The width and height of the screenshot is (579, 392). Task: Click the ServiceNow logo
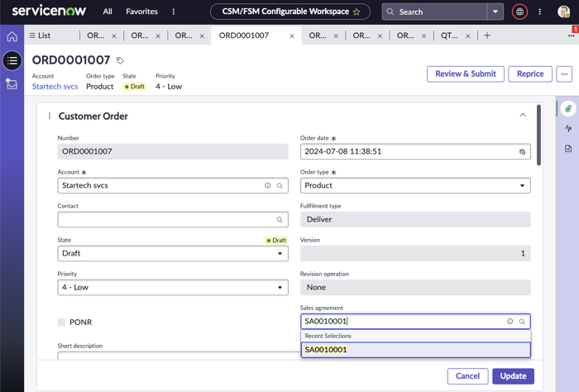click(49, 11)
